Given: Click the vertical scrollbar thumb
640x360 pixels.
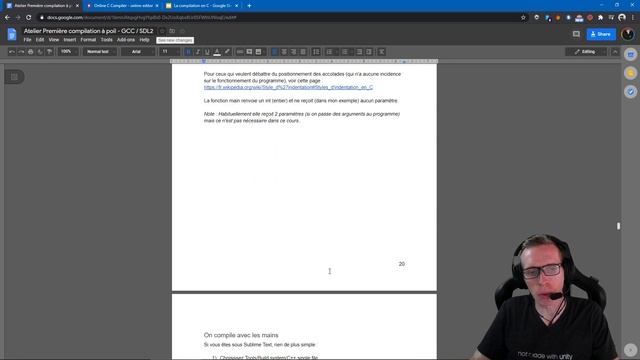Looking at the screenshot, I should 618,226.
